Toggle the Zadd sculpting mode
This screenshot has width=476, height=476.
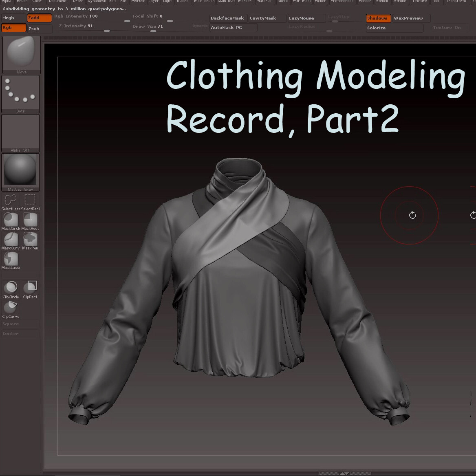click(x=39, y=18)
